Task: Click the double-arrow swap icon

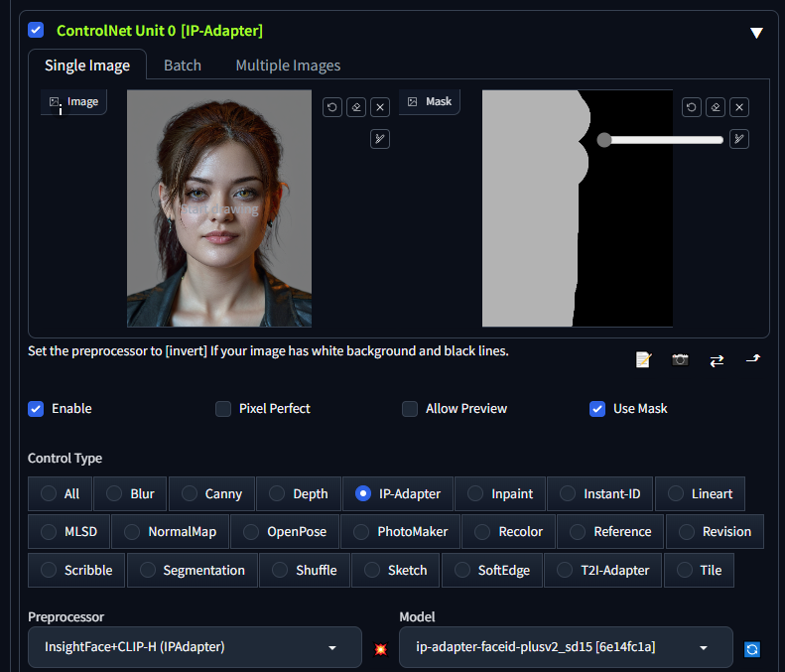Action: click(717, 360)
